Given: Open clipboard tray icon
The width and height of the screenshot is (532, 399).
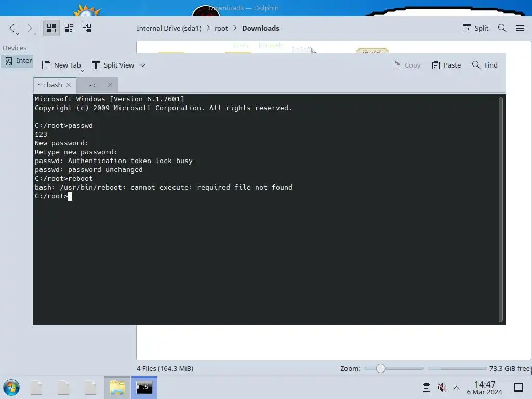Looking at the screenshot, I should (x=427, y=388).
